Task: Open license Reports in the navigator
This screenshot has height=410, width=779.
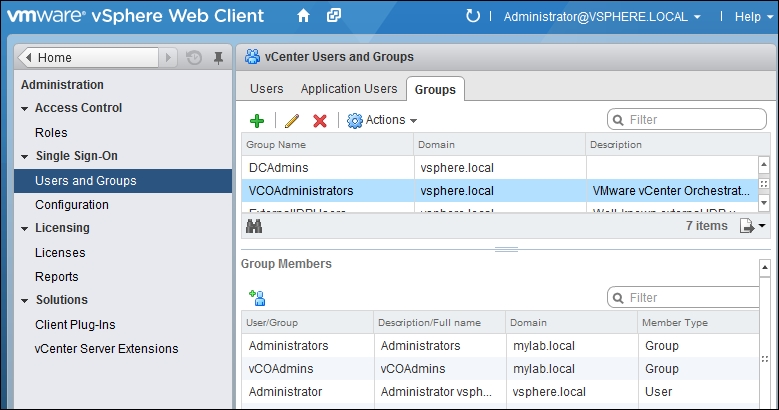Action: pos(57,277)
